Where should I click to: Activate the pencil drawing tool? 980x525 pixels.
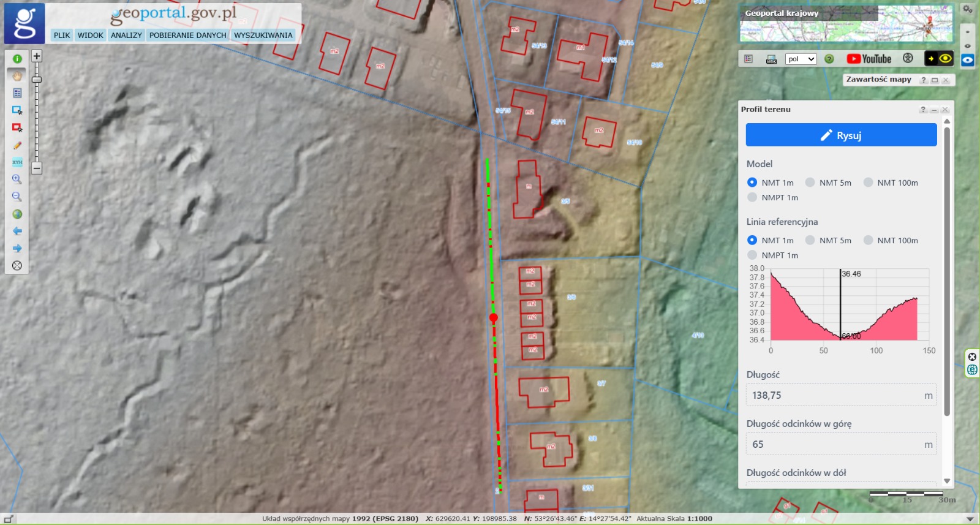(x=17, y=145)
